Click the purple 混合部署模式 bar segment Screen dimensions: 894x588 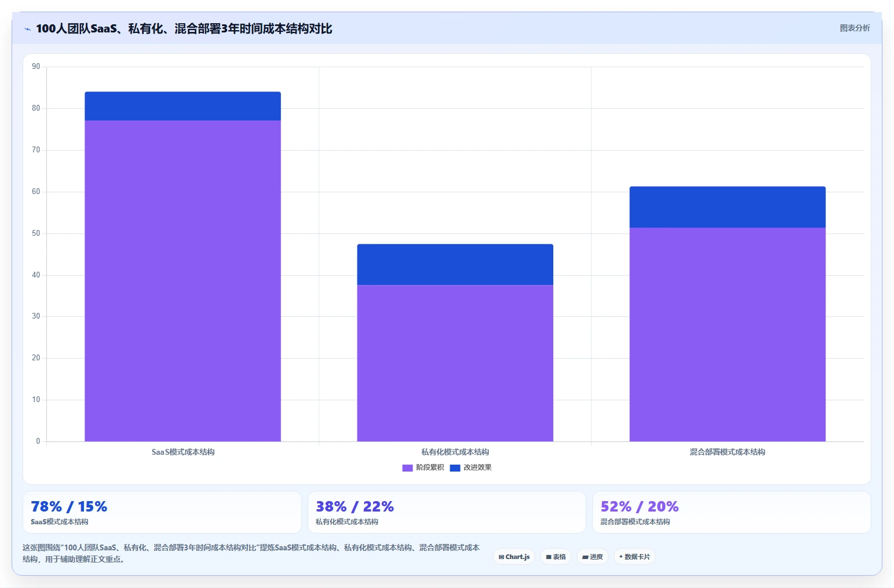click(727, 334)
